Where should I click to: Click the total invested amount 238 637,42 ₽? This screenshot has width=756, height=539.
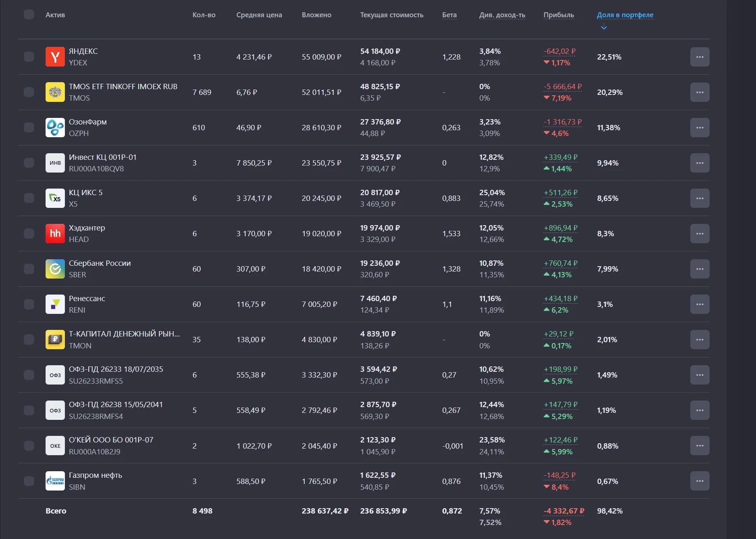(x=325, y=511)
